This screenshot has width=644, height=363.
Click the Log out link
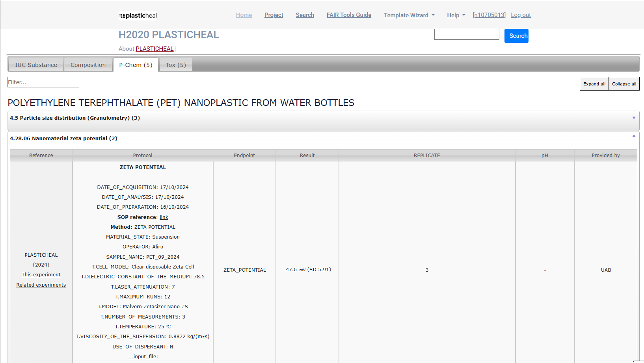point(521,15)
